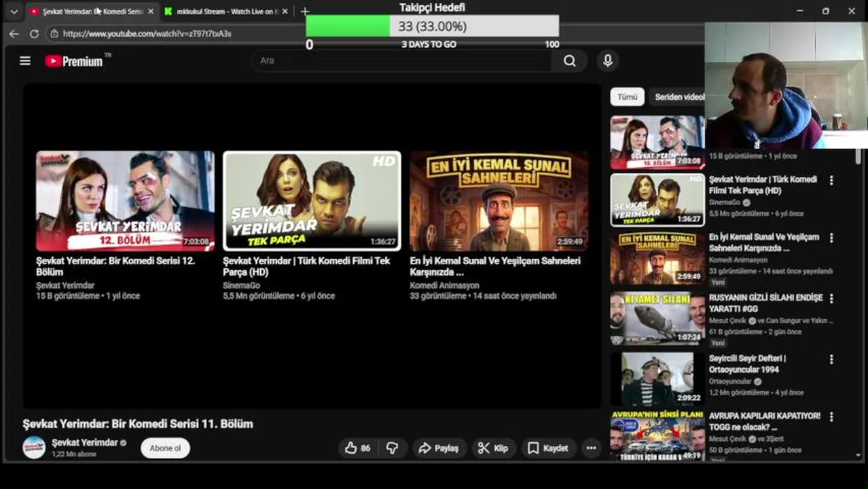Click the browser address bar URL

147,33
